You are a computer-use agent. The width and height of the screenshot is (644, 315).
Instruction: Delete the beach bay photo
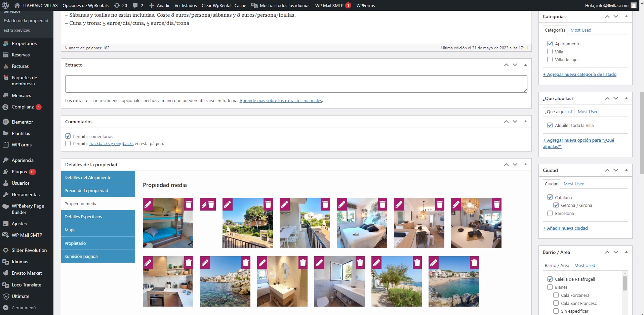point(474,263)
